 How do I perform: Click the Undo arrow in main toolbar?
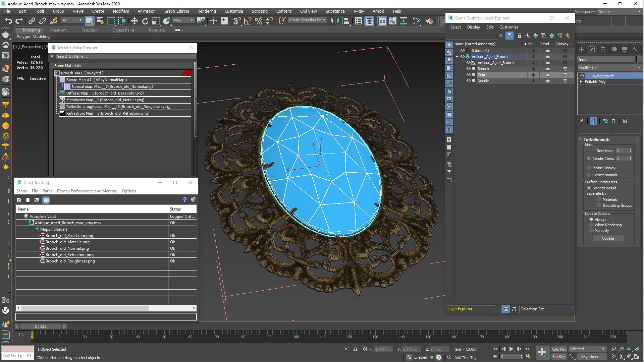point(8,21)
